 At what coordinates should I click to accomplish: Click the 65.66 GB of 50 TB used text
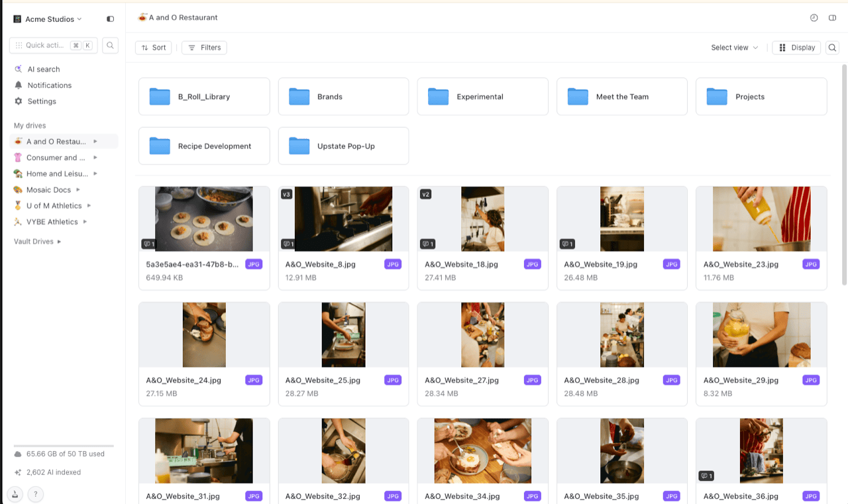pos(66,454)
